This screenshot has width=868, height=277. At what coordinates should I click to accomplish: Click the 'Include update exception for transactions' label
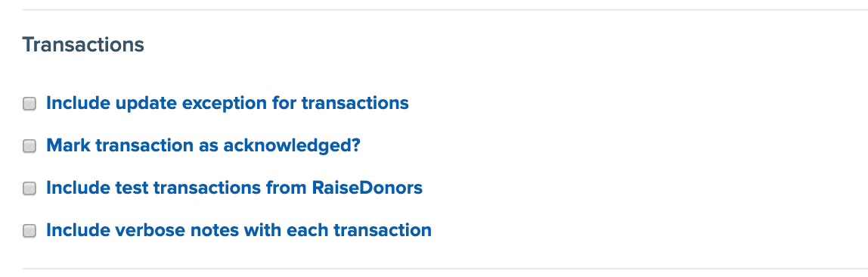228,103
